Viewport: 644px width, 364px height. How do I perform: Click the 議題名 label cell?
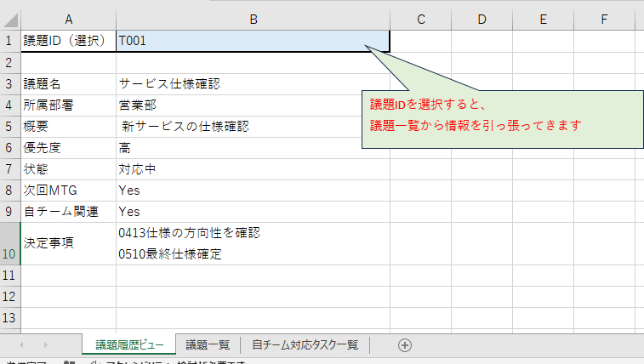coord(69,84)
